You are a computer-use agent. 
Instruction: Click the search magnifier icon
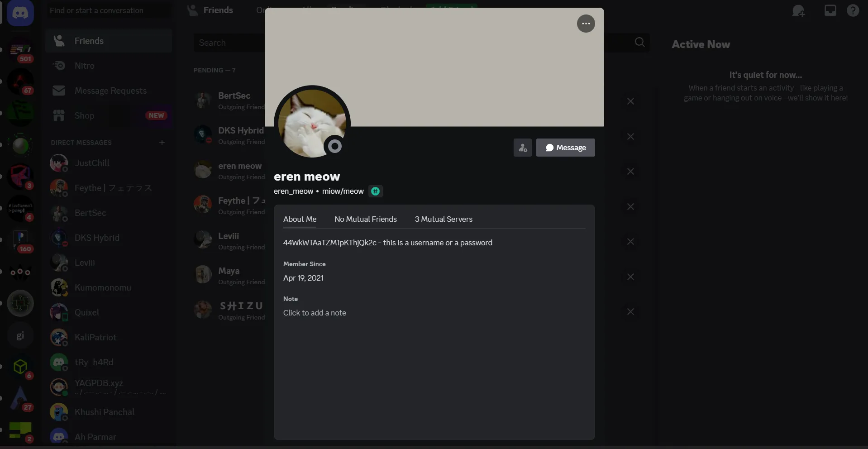pos(639,42)
